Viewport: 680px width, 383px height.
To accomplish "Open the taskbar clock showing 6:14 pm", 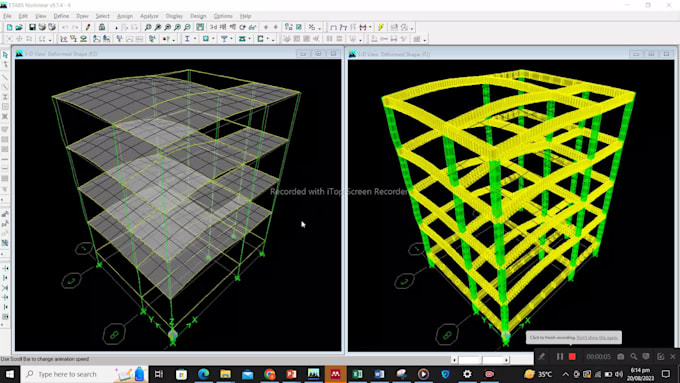I will 641,374.
